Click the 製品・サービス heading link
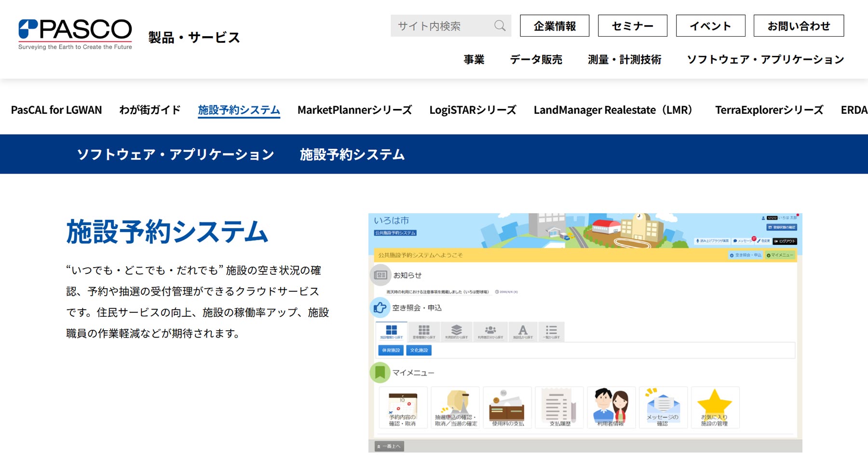 point(194,38)
